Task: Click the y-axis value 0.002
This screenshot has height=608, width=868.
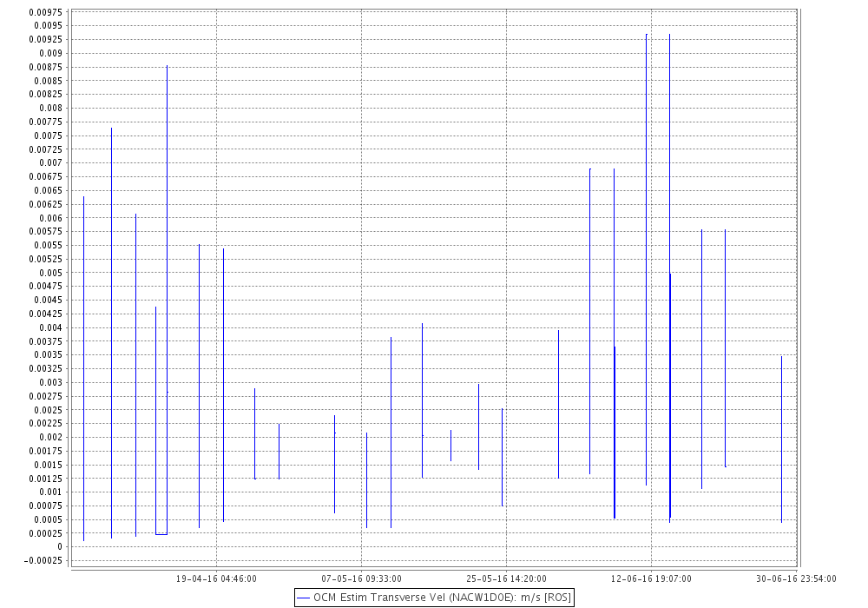Action: pos(51,437)
